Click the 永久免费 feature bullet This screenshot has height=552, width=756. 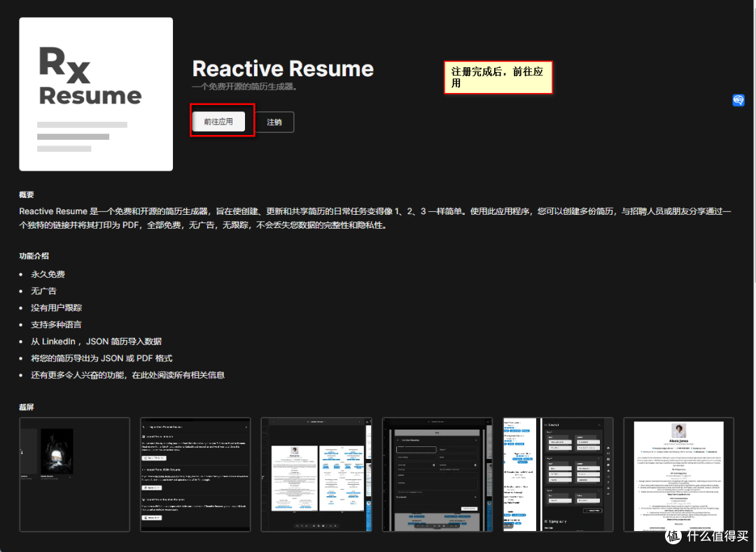pos(47,274)
